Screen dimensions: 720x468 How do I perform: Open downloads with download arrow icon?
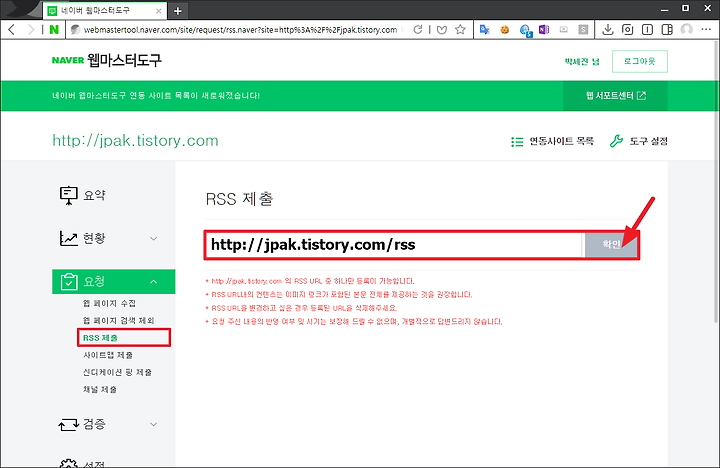click(608, 30)
